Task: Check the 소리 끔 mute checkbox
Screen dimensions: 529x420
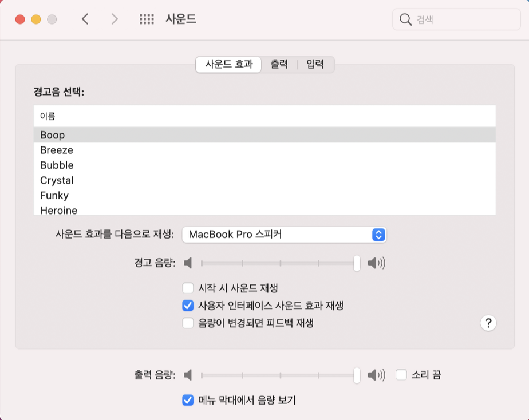Action: pyautogui.click(x=401, y=374)
